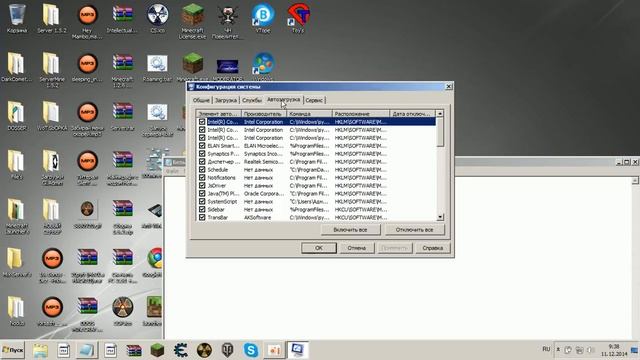Open the Server 1.5.2 desktop folder
The width and height of the screenshot is (640, 360).
point(51,18)
